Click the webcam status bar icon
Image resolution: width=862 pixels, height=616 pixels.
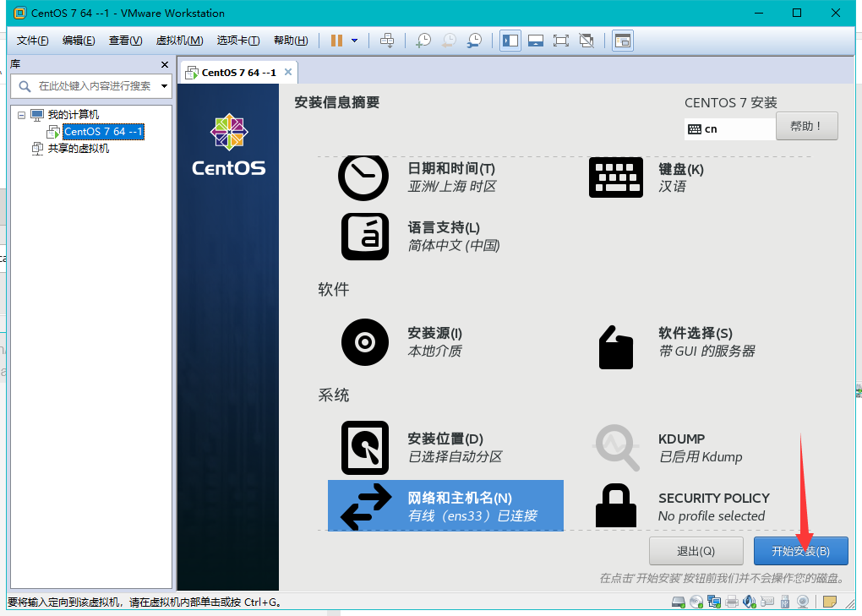(803, 602)
